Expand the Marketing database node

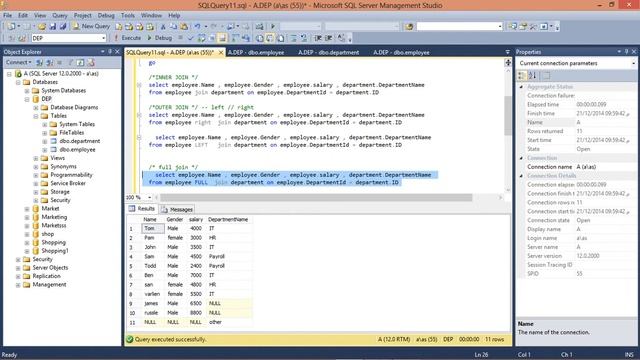click(27, 217)
